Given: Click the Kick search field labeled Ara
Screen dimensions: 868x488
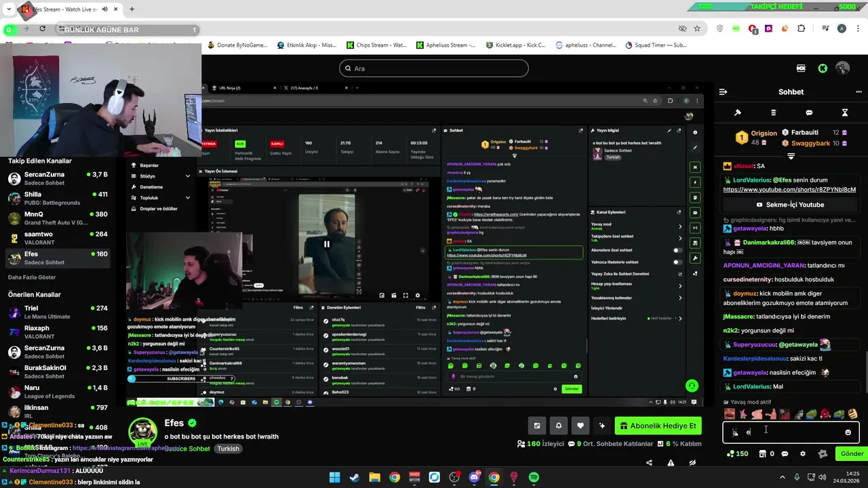Looking at the screenshot, I should pos(434,68).
